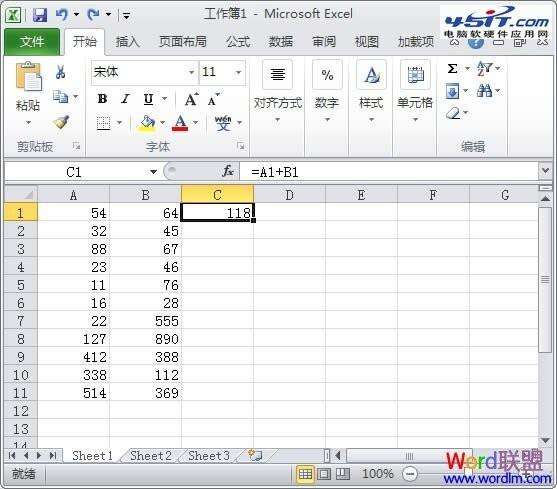This screenshot has width=557, height=489.
Task: Click the Fill down icon
Action: pyautogui.click(x=453, y=92)
